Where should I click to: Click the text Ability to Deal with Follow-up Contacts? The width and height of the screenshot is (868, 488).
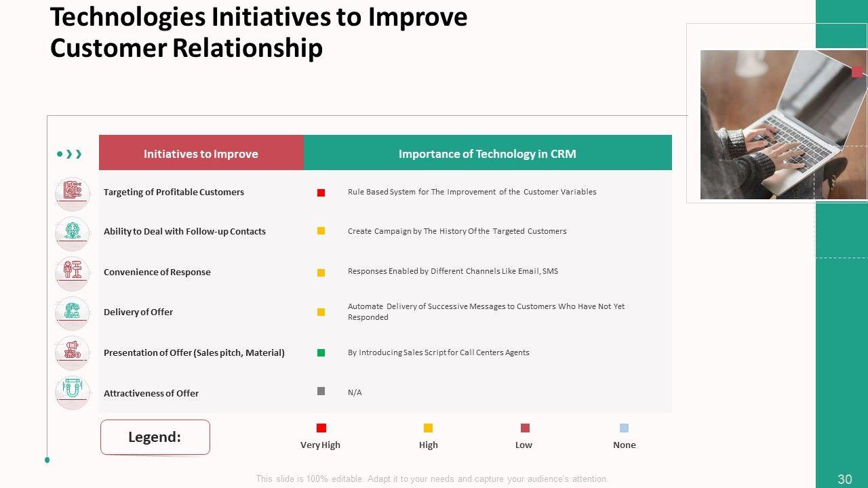184,231
